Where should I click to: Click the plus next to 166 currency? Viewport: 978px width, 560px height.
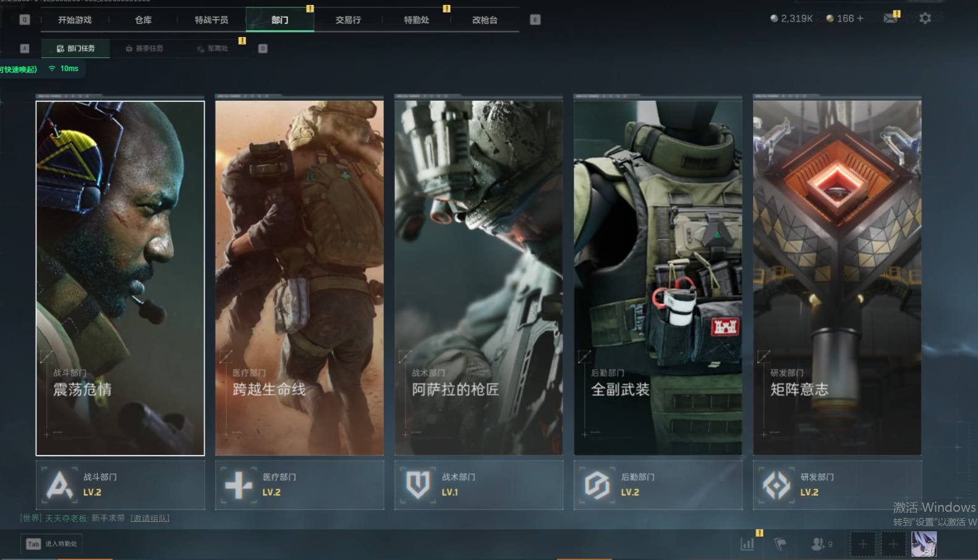(x=860, y=19)
